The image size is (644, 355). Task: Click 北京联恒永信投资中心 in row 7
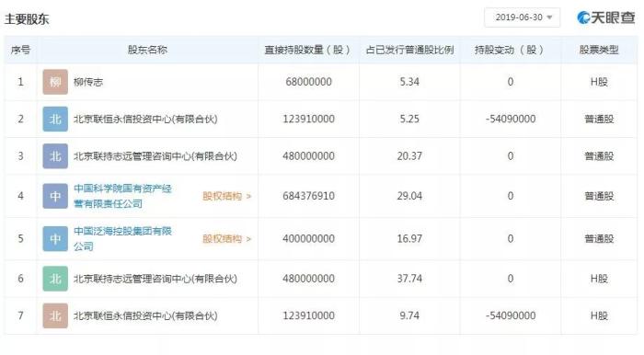(145, 316)
